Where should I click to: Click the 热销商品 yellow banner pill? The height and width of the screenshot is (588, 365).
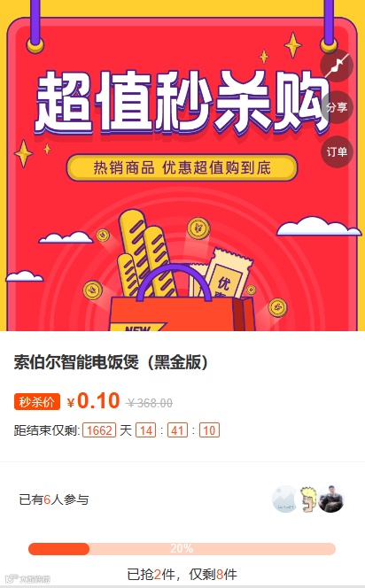[182, 167]
